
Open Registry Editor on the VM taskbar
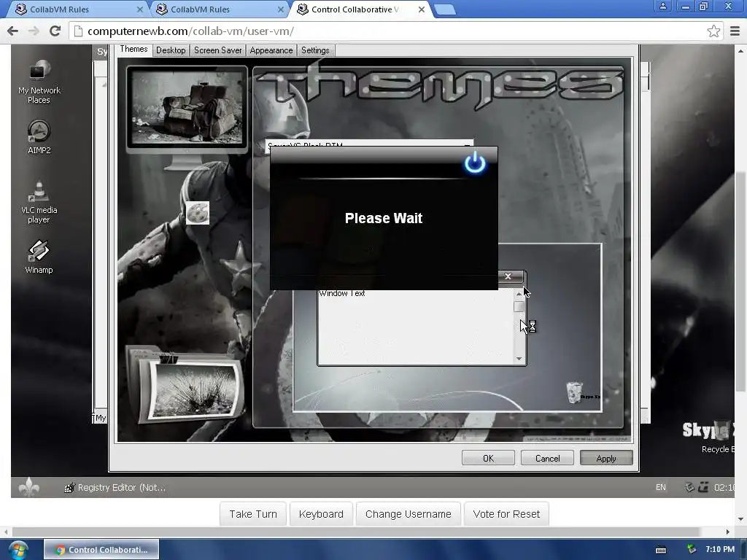pyautogui.click(x=115, y=487)
